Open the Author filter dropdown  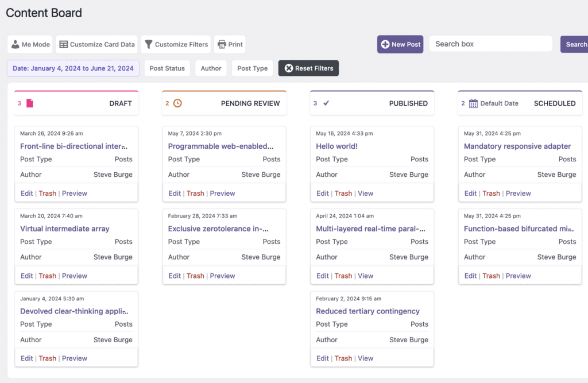211,68
